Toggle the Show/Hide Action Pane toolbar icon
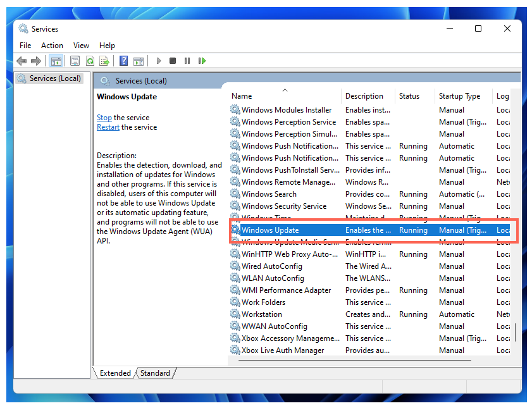 click(139, 61)
